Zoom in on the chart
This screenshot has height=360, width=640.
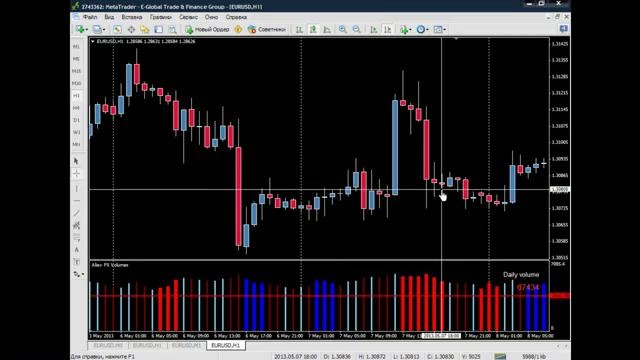pos(342,29)
